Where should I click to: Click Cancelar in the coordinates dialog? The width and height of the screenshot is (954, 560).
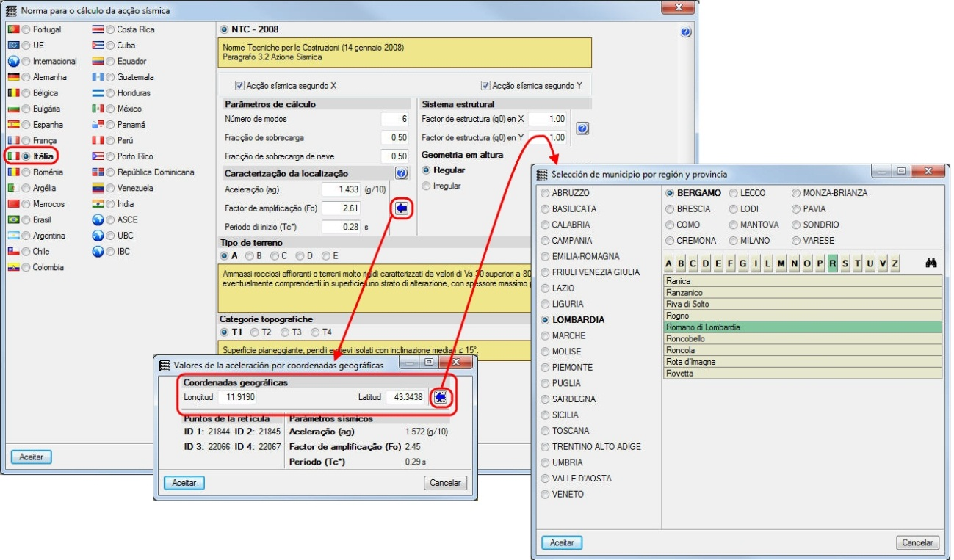coord(445,483)
